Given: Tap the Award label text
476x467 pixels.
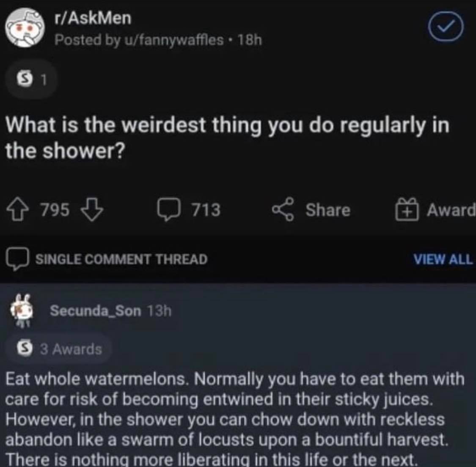Looking at the screenshot, I should (x=451, y=210).
